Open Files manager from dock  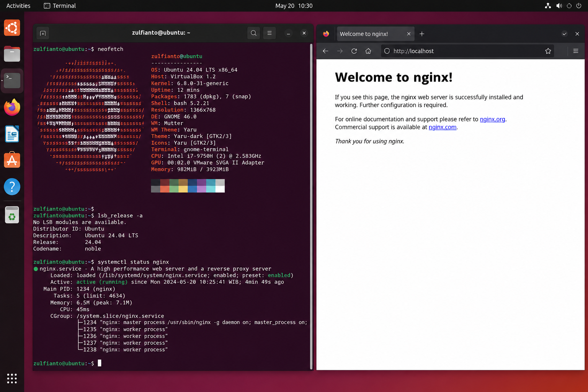(12, 54)
